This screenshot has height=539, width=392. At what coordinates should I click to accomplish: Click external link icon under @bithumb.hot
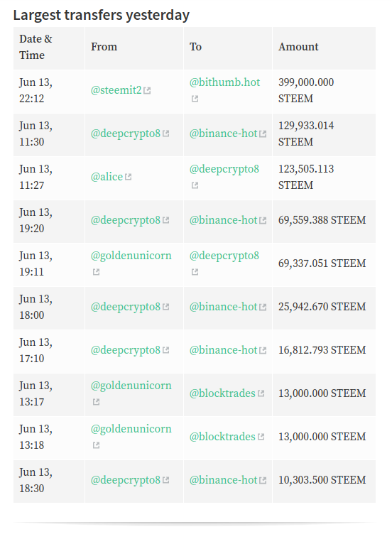click(x=195, y=99)
